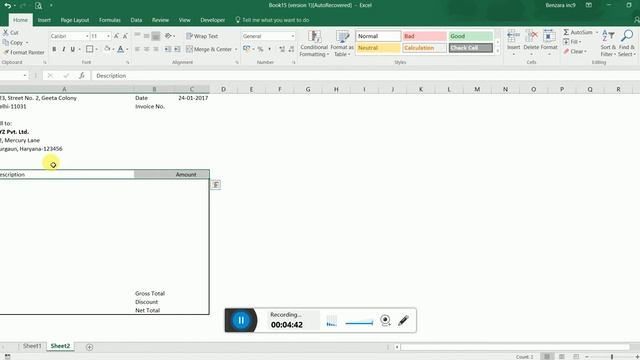Click Increase Decimal icon

click(x=282, y=49)
